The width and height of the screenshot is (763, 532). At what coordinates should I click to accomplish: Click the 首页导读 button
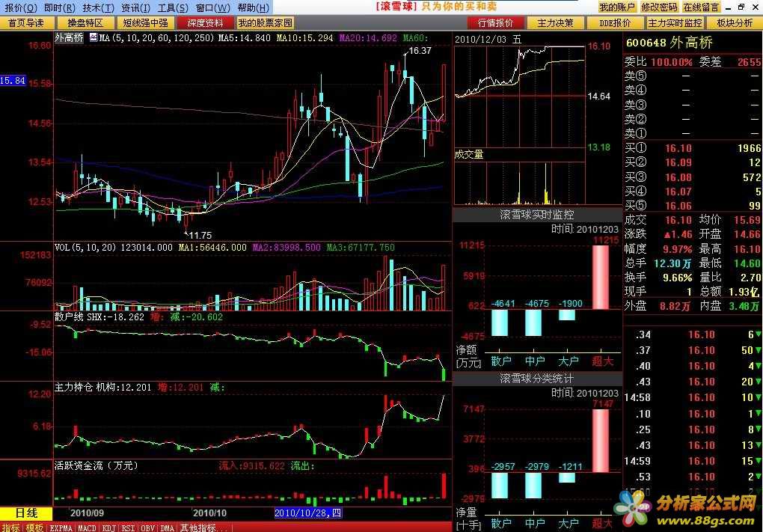(25, 23)
